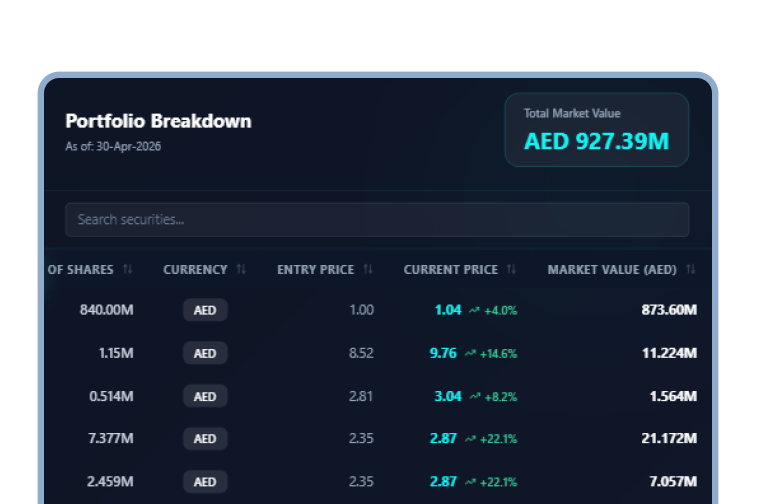The width and height of the screenshot is (758, 504).
Task: Click entry price 8.52
Action: [361, 353]
